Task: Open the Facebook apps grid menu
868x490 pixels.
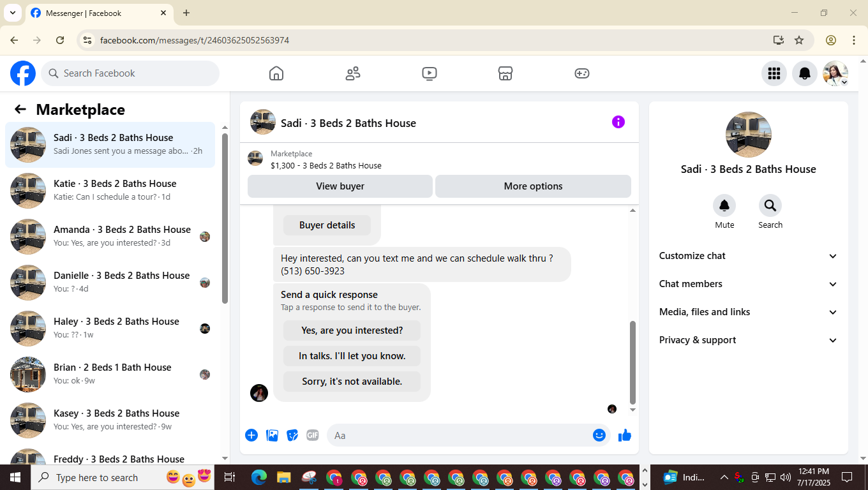Action: [774, 73]
